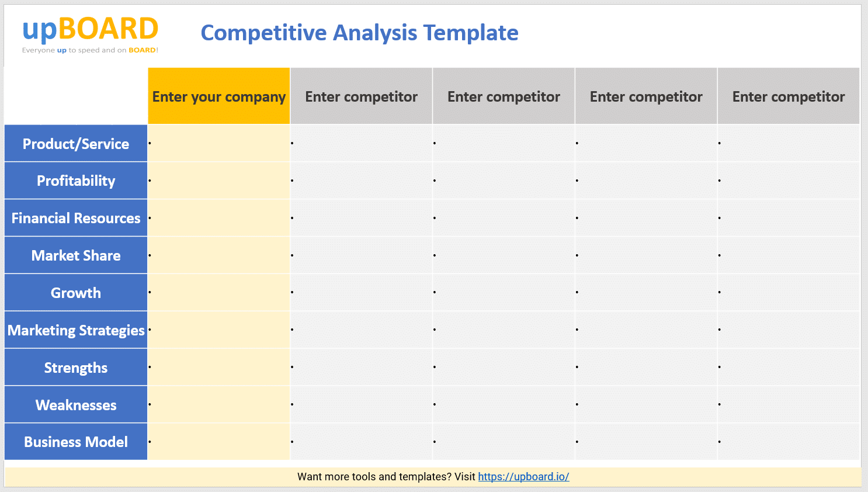This screenshot has height=492, width=868.
Task: Click last competitor's Business Model cell
Action: (x=788, y=442)
